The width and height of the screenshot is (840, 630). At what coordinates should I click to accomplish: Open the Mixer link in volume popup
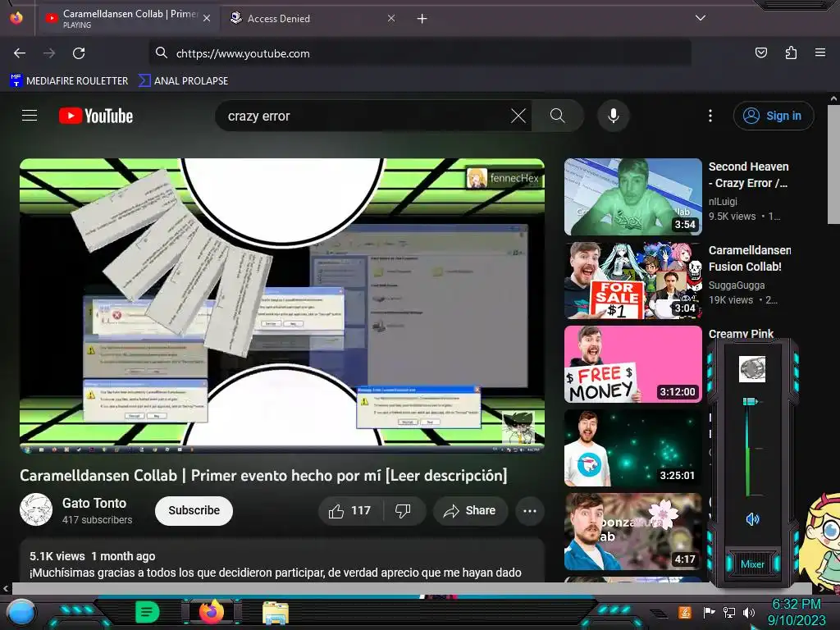753,564
